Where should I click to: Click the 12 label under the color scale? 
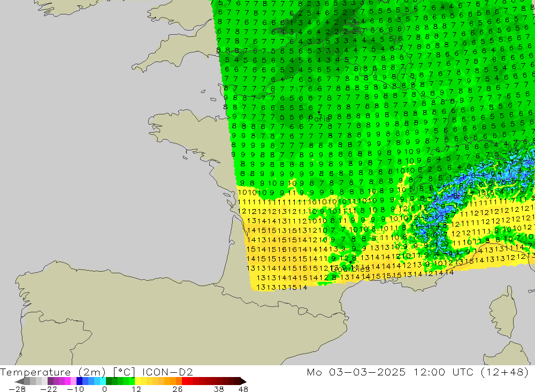(x=136, y=389)
